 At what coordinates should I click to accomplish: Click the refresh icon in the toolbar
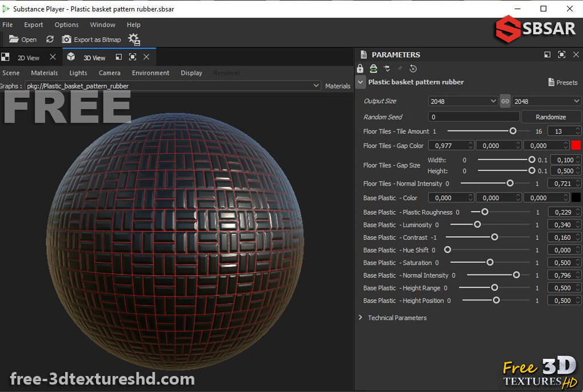tap(50, 39)
